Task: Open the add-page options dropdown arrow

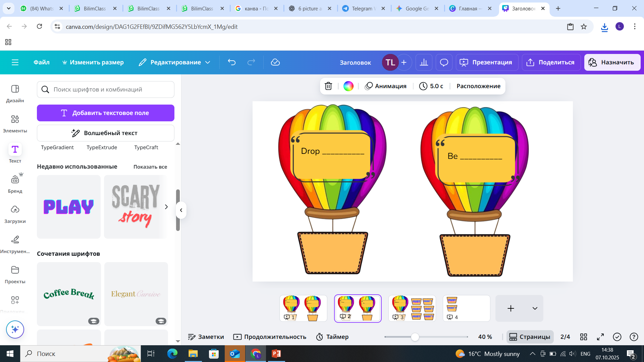Action: [x=535, y=308]
